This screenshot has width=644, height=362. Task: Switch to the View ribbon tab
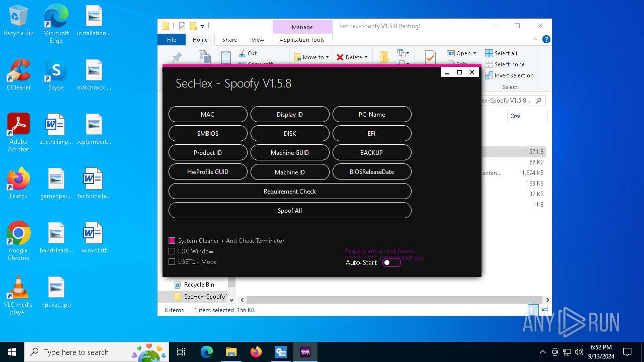(258, 40)
